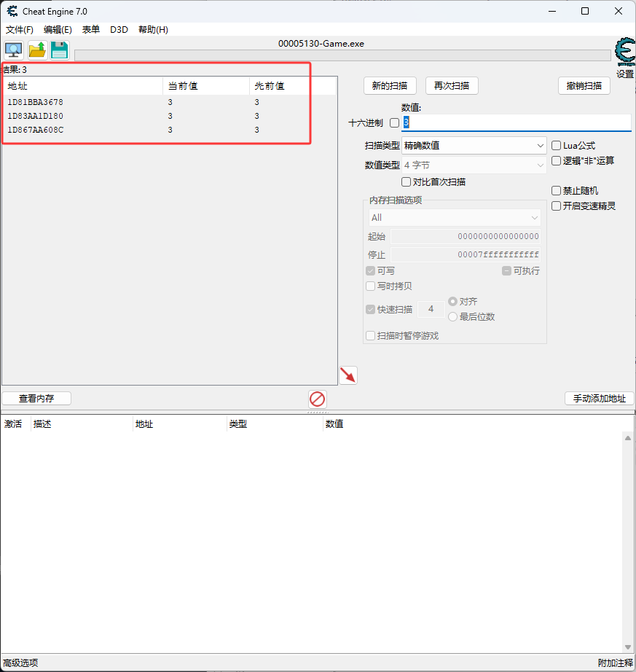Select the 最后位数 radio button

pos(452,317)
